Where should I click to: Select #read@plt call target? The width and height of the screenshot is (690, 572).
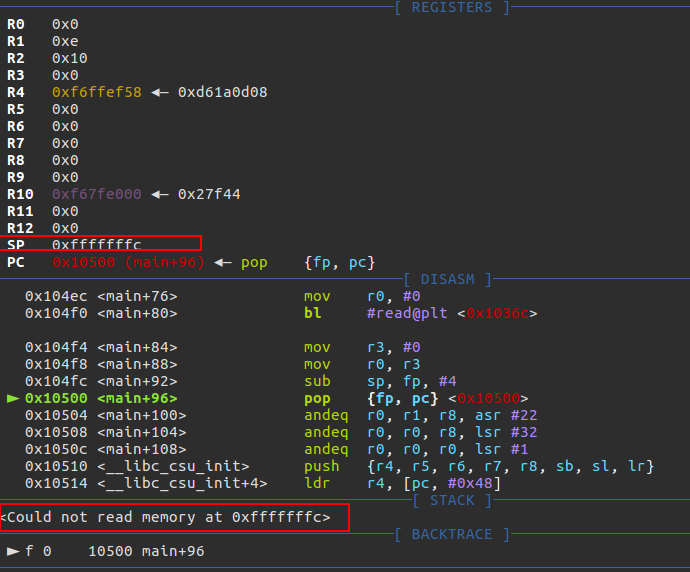point(407,313)
